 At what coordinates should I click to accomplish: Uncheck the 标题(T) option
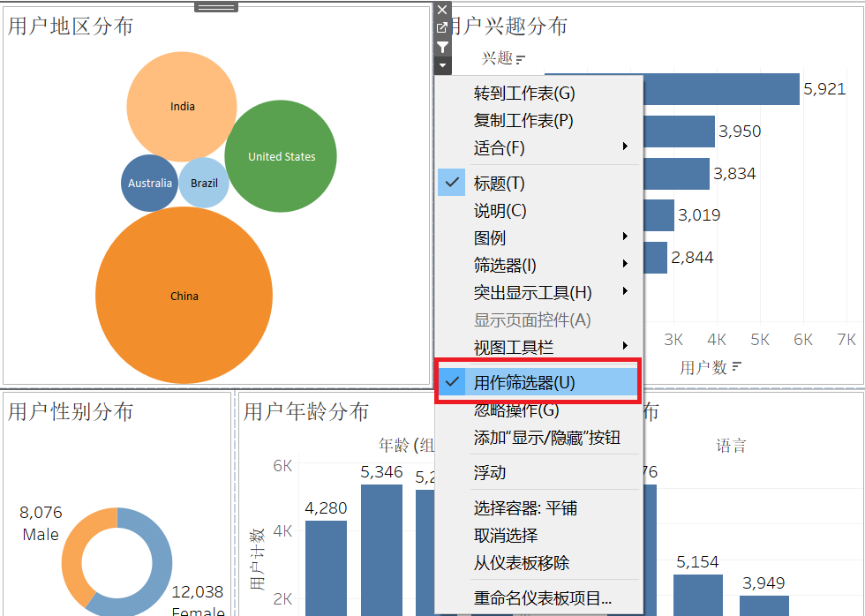click(x=538, y=183)
